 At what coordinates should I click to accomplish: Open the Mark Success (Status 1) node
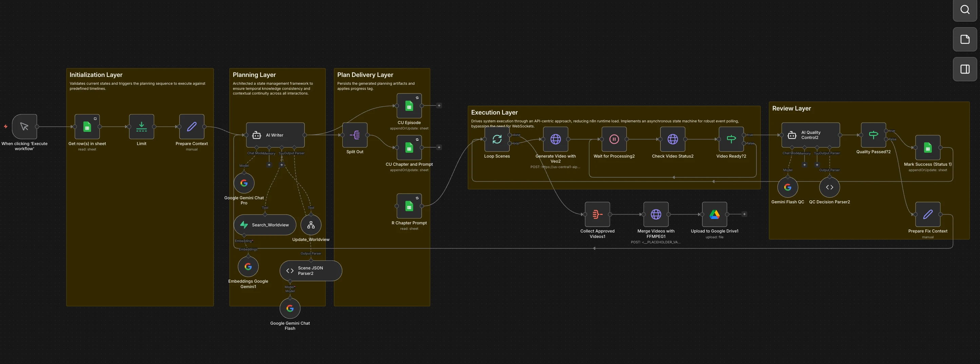tap(928, 147)
